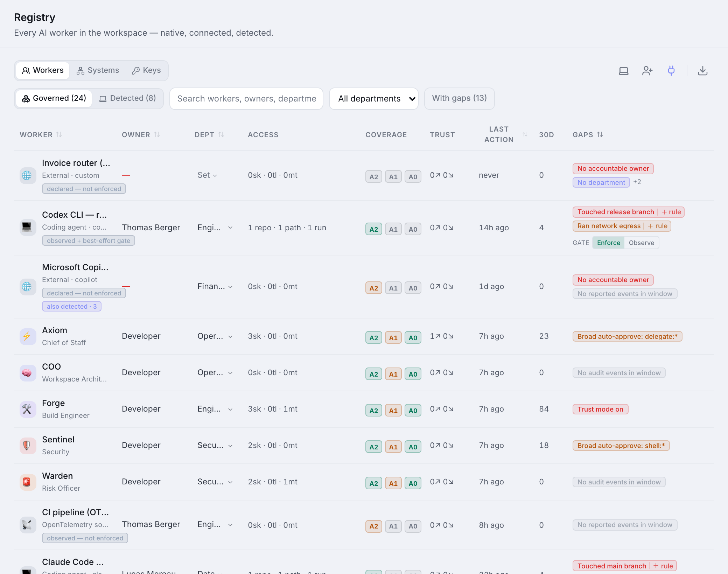Click the COO brain avatar

27,373
